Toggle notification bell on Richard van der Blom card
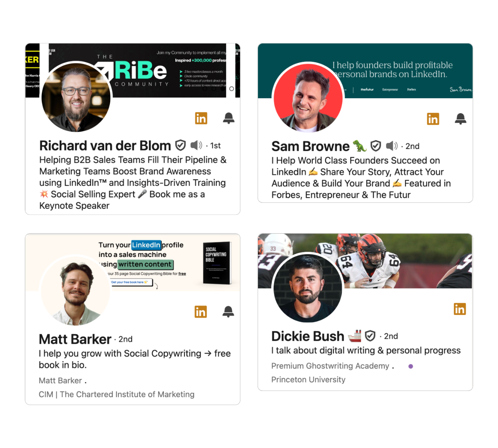This screenshot has width=498, height=448. point(229,118)
